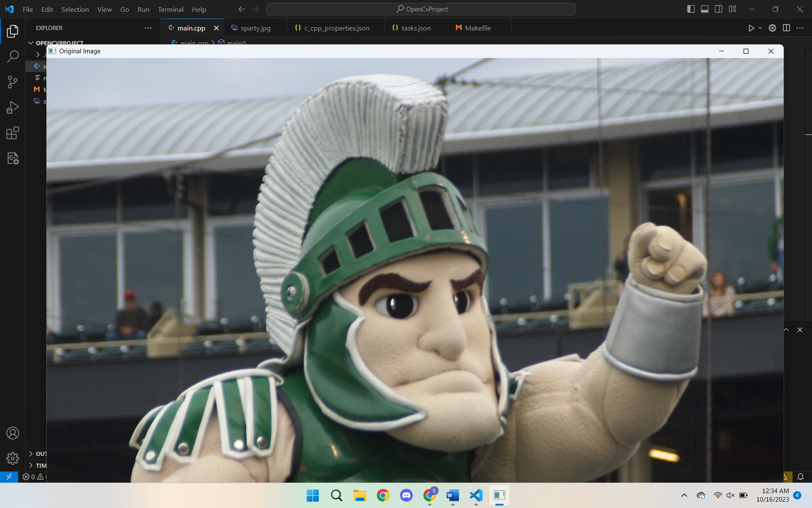Collapse the OPENCVPROJECT folder tree
Image resolution: width=812 pixels, height=508 pixels.
pos(31,43)
